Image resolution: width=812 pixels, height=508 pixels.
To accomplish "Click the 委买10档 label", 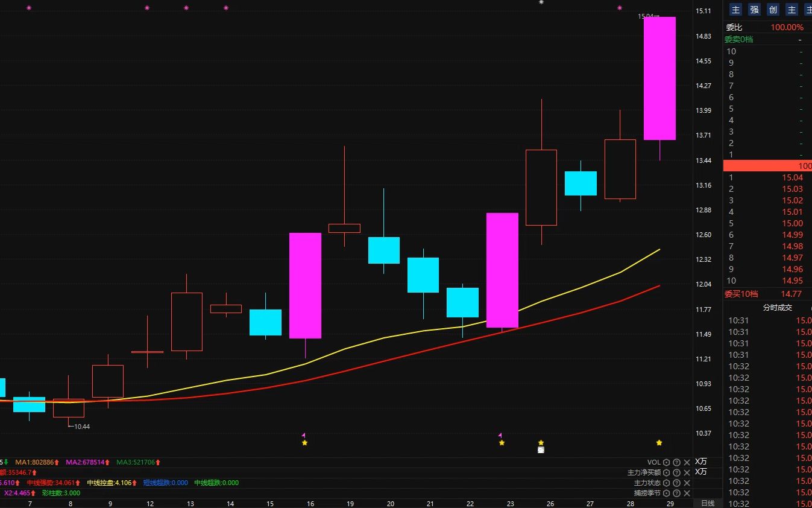I will coord(741,294).
